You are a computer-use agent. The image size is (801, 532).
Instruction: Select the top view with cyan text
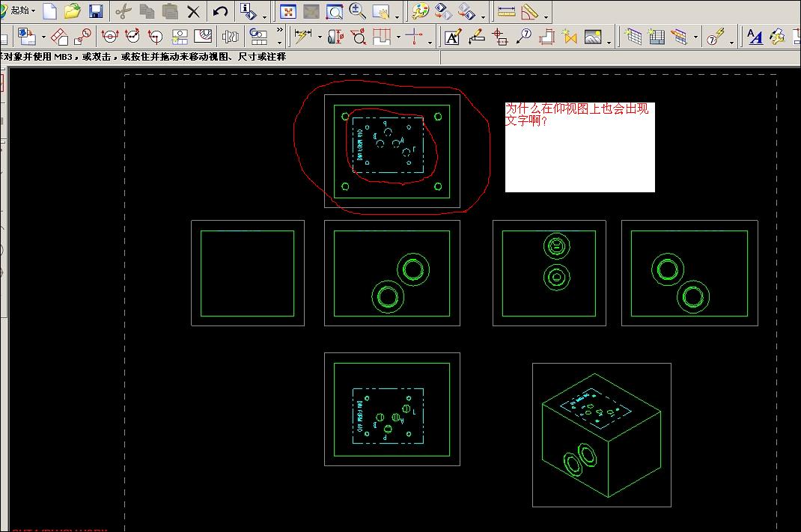392,409
